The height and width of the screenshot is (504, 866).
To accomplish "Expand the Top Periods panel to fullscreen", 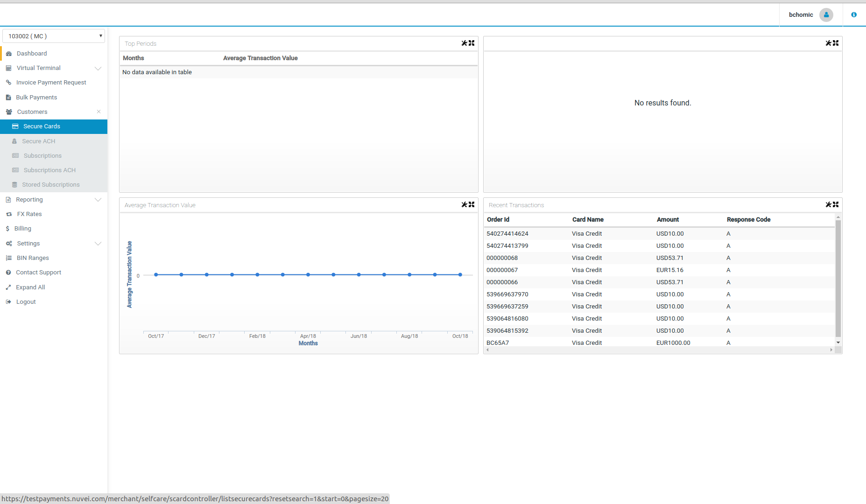I will [472, 43].
